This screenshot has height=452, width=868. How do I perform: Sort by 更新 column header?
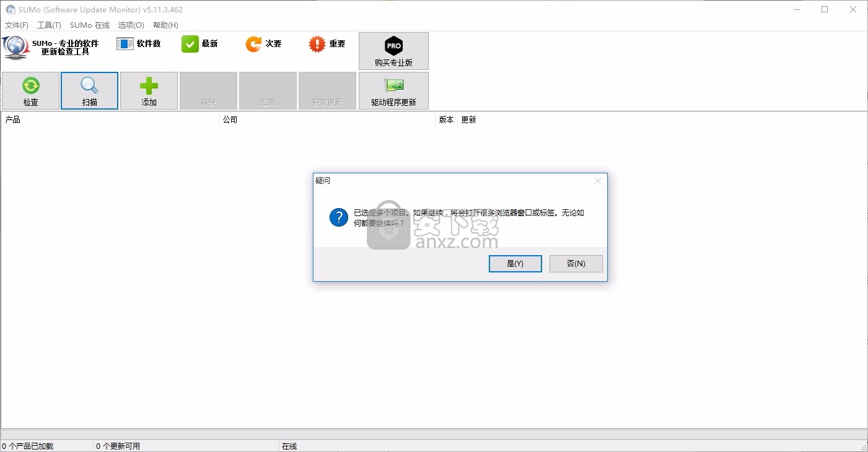469,120
